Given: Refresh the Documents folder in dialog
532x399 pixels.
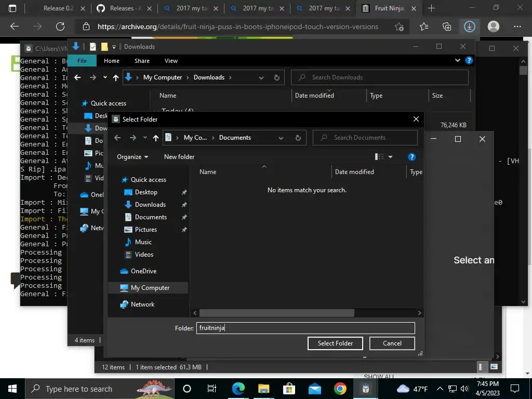Looking at the screenshot, I should coord(298,138).
